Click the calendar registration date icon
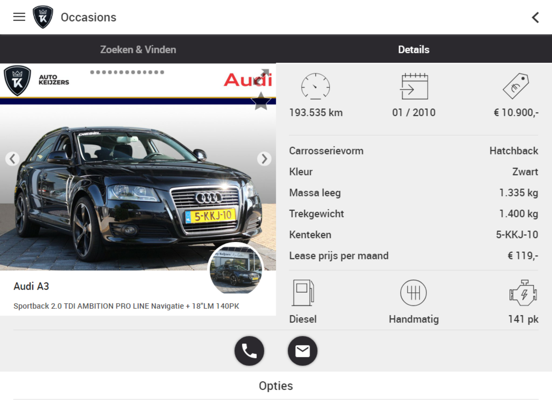Image resolution: width=552 pixels, height=414 pixels. pyautogui.click(x=414, y=87)
